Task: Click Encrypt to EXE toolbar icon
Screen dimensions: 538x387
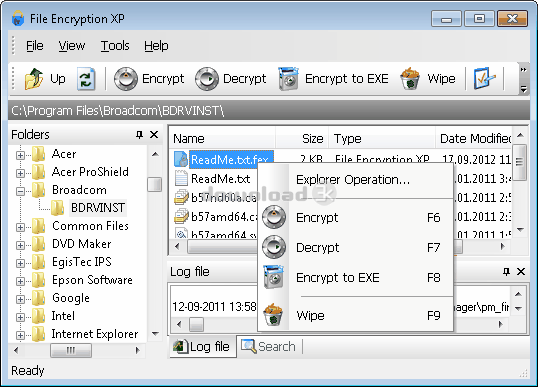Action: pyautogui.click(x=289, y=79)
